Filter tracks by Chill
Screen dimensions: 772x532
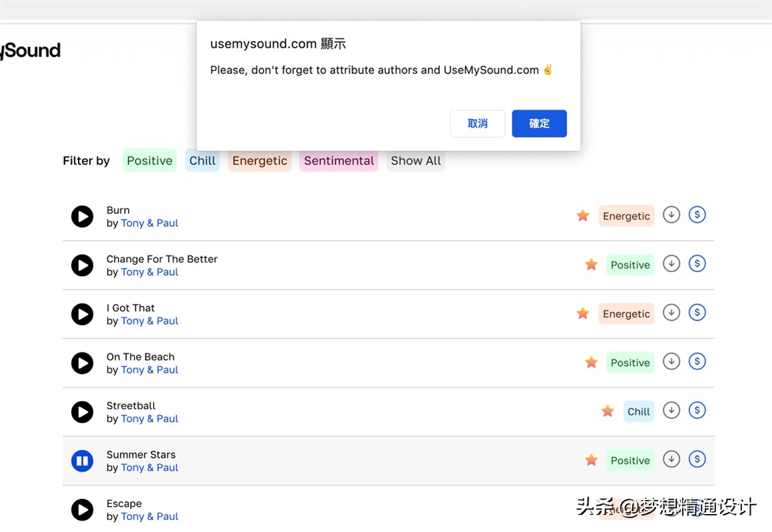(x=202, y=161)
